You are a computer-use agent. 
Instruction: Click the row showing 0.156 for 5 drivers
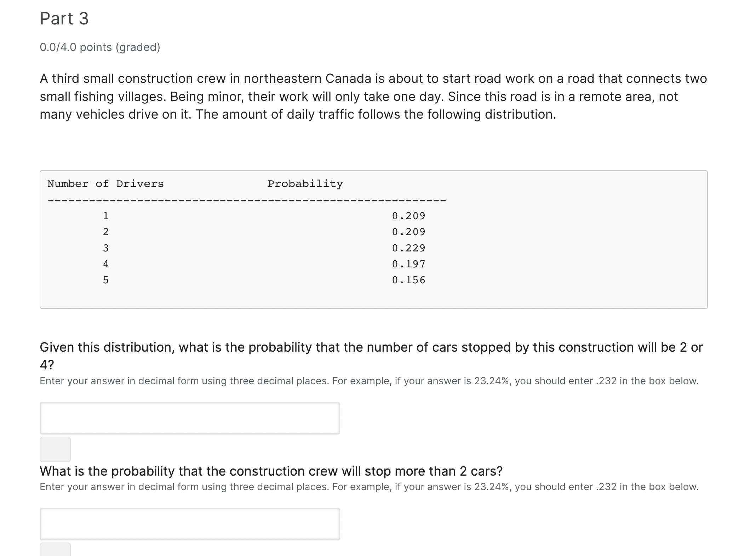coord(265,280)
